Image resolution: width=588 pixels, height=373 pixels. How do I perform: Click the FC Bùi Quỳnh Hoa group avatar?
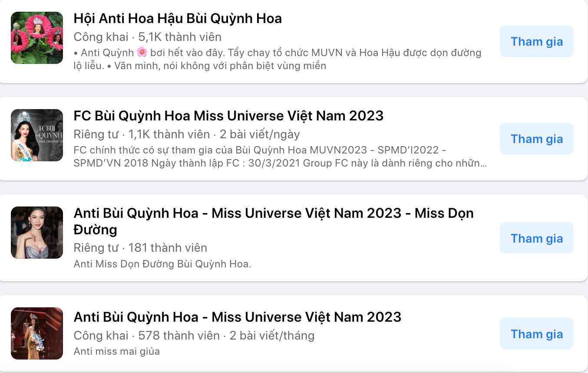tap(37, 135)
